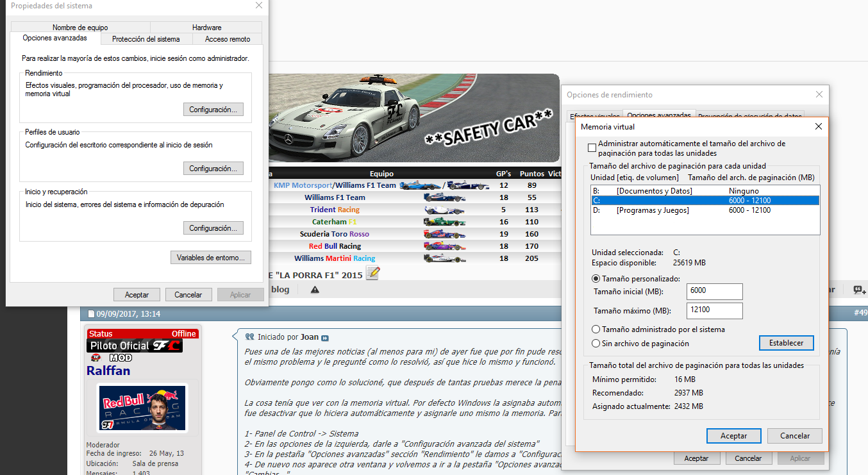The height and width of the screenshot is (475, 868).
Task: Open "Variables de entorno..." button
Action: [x=211, y=258]
